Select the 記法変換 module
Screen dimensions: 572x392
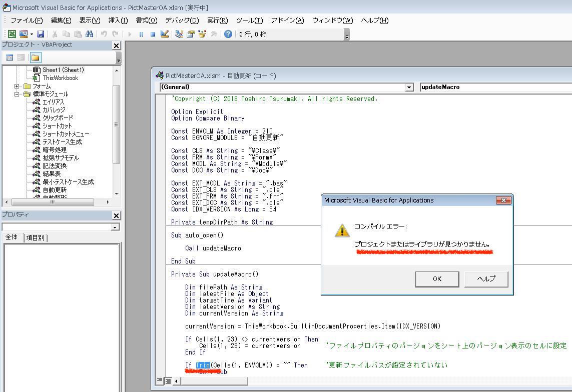[55, 166]
